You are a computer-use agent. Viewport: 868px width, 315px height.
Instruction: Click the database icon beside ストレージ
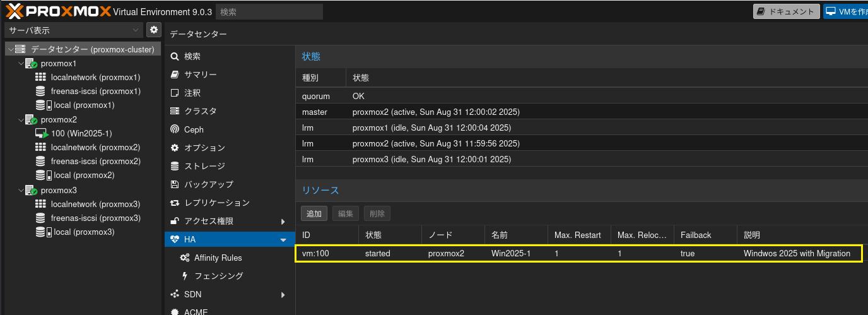[x=175, y=166]
